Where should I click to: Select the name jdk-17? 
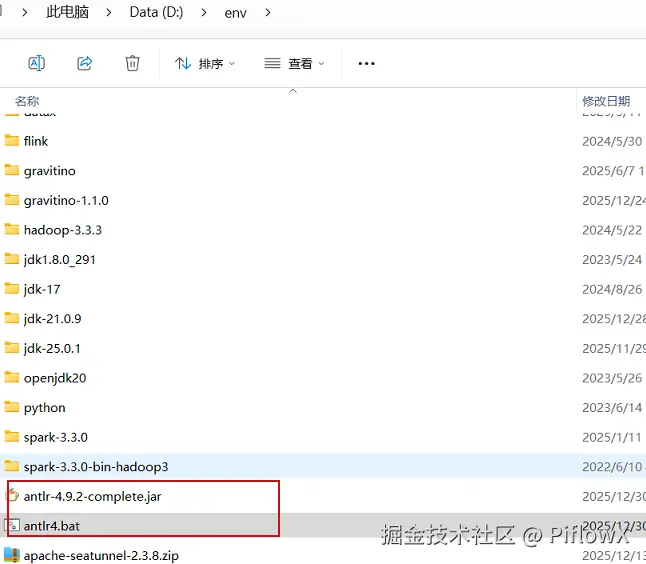point(42,290)
